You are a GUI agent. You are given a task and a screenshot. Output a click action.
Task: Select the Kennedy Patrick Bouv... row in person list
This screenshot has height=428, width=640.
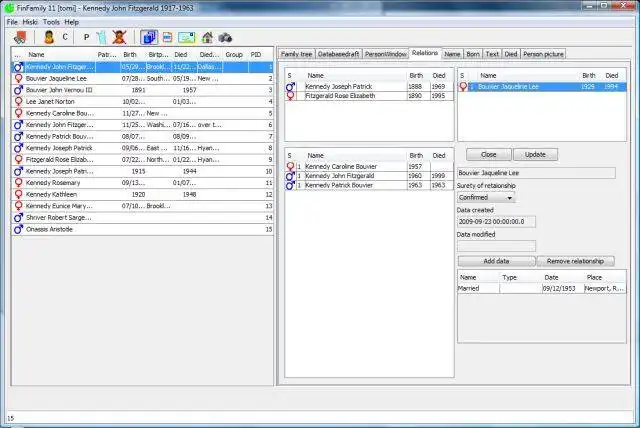[x=142, y=136]
